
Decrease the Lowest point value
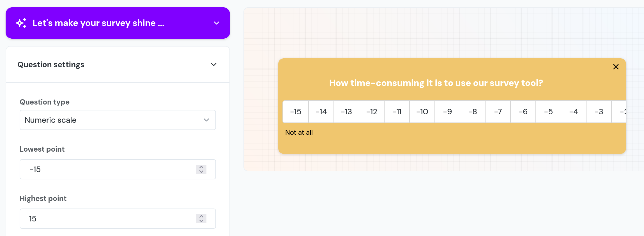click(x=201, y=172)
